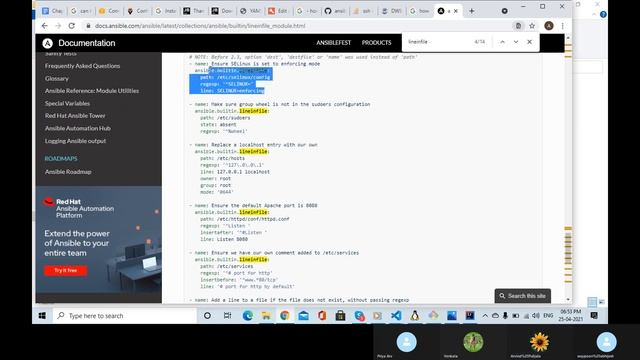The height and width of the screenshot is (360, 640).
Task: Switch to the first Chat tab
Action: pos(52,11)
